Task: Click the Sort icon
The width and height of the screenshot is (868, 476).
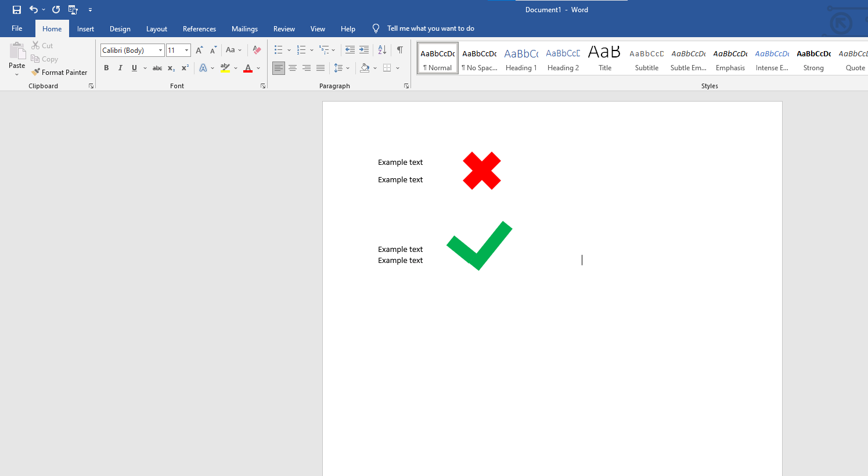Action: (x=382, y=50)
